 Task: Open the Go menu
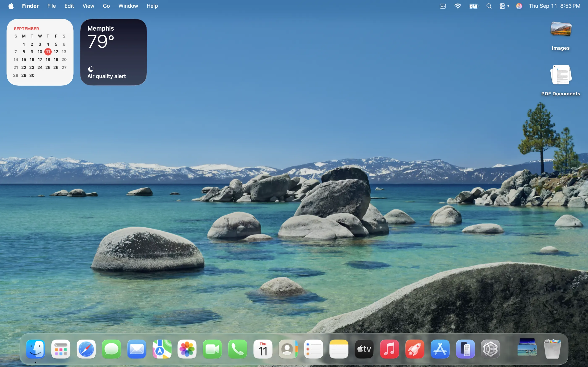click(106, 6)
